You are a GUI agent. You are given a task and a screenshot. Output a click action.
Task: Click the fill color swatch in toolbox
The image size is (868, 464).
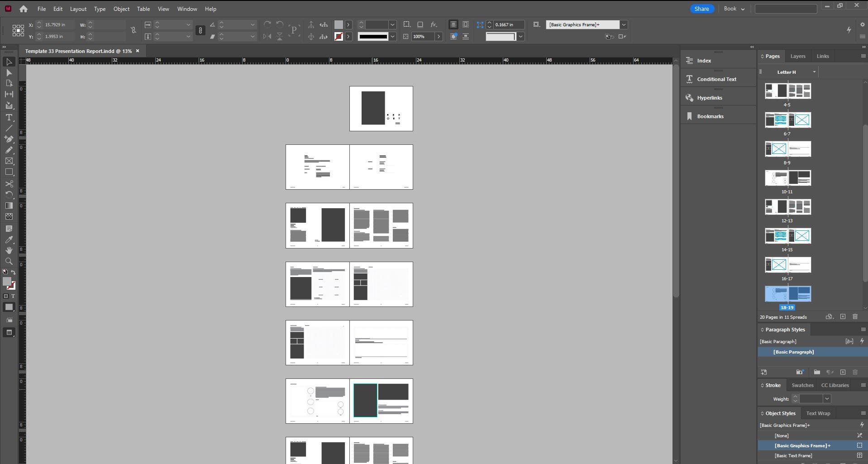[7, 282]
